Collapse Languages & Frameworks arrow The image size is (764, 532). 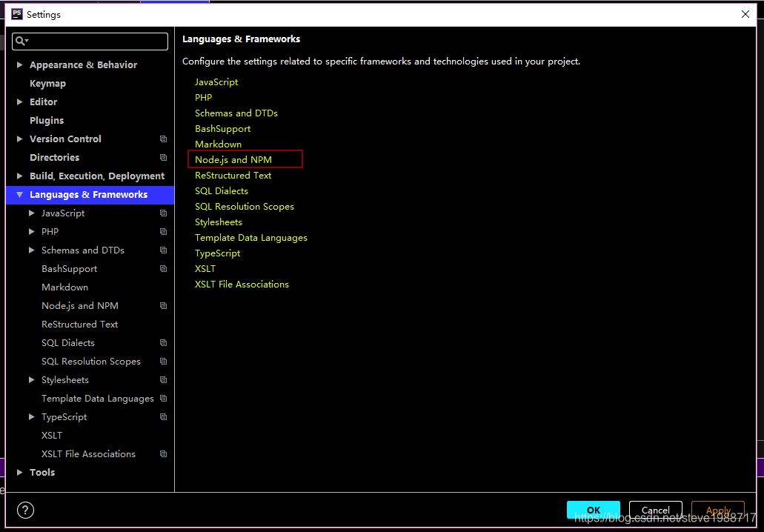(19, 195)
